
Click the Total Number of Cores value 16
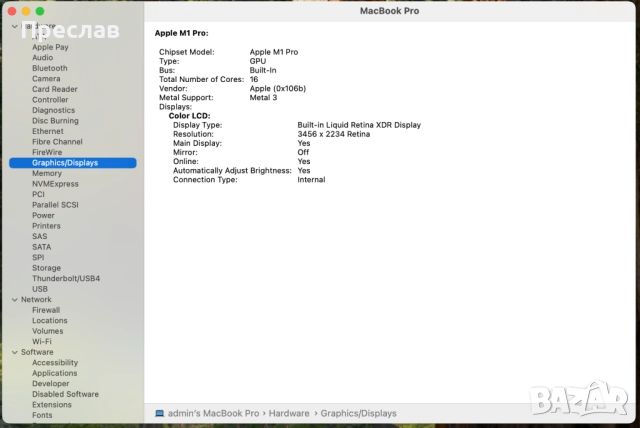coord(254,80)
